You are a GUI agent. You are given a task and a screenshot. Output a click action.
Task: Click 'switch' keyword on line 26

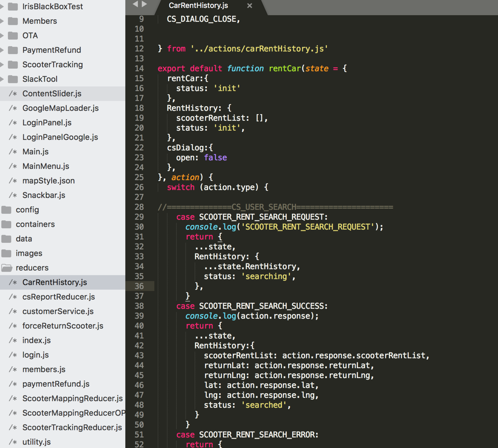pyautogui.click(x=180, y=187)
